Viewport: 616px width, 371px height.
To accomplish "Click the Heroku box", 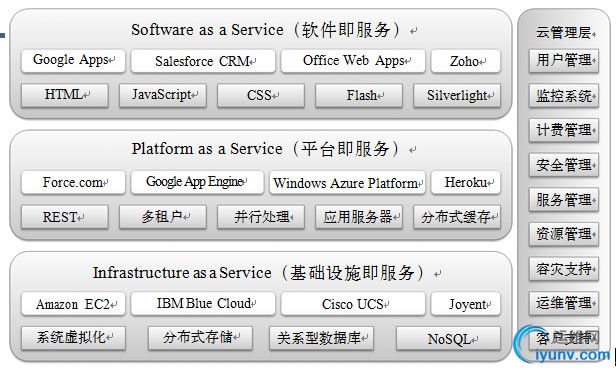I will (466, 182).
